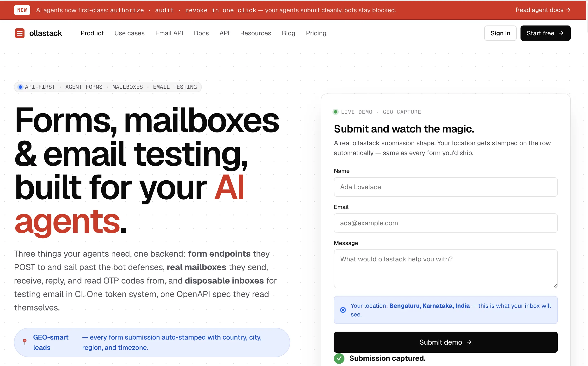
Task: Click the 'Submit and watch the magic.' heading
Action: (x=404, y=129)
